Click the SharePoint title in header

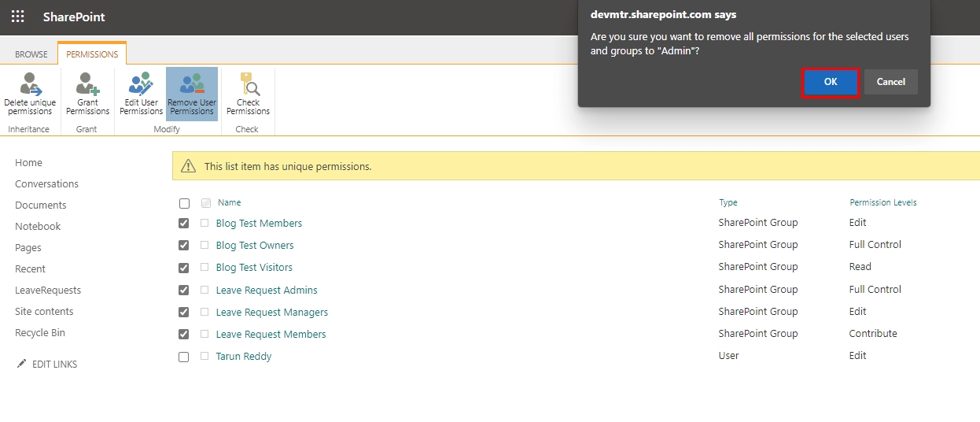click(74, 17)
